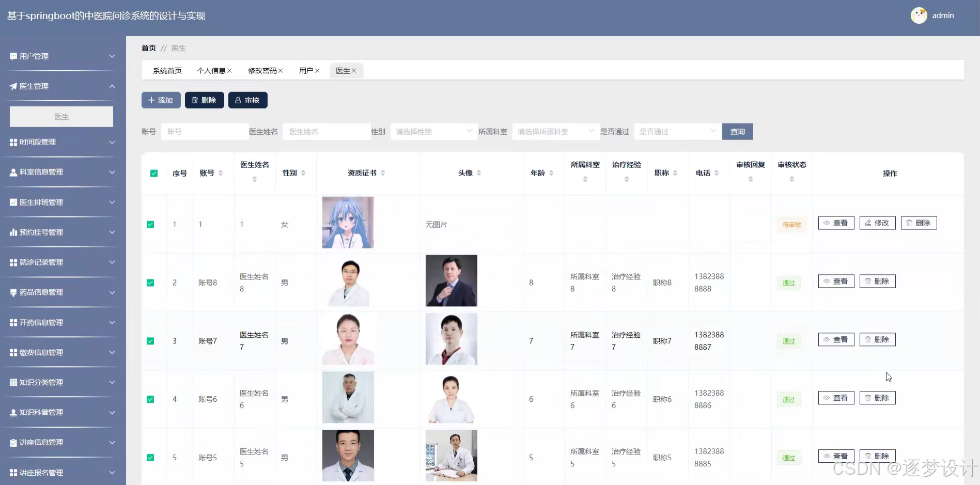This screenshot has height=485, width=980.
Task: Expand the 预约挂号管理 menu chevron
Action: coord(112,232)
